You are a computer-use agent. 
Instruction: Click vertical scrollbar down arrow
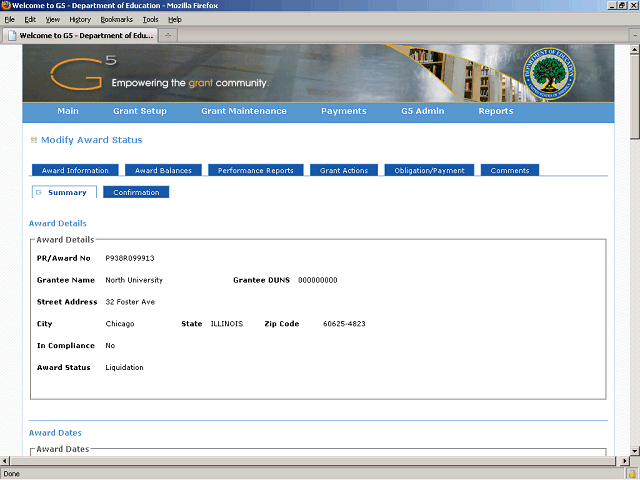tap(634, 451)
